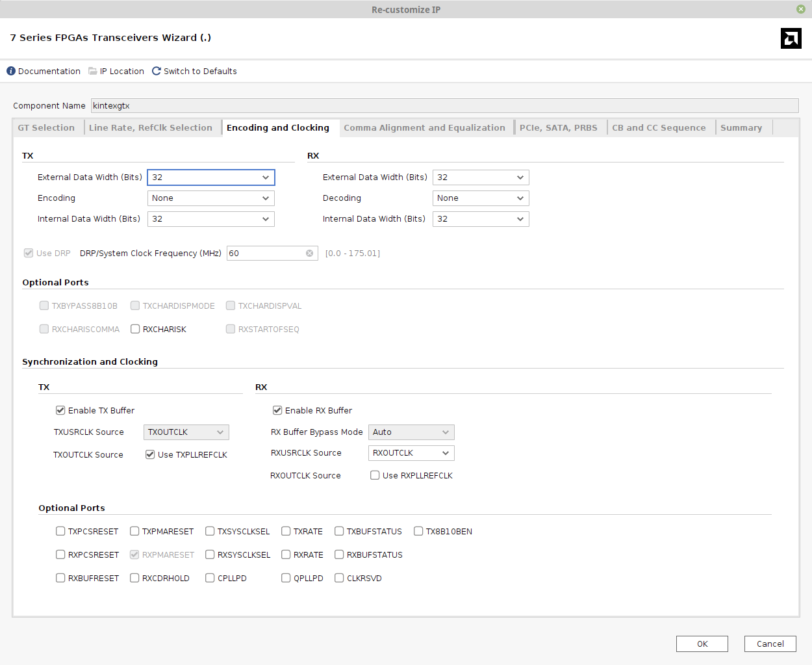Clear the DRP clock frequency using the x icon
Screen dimensions: 812x665
tap(309, 253)
